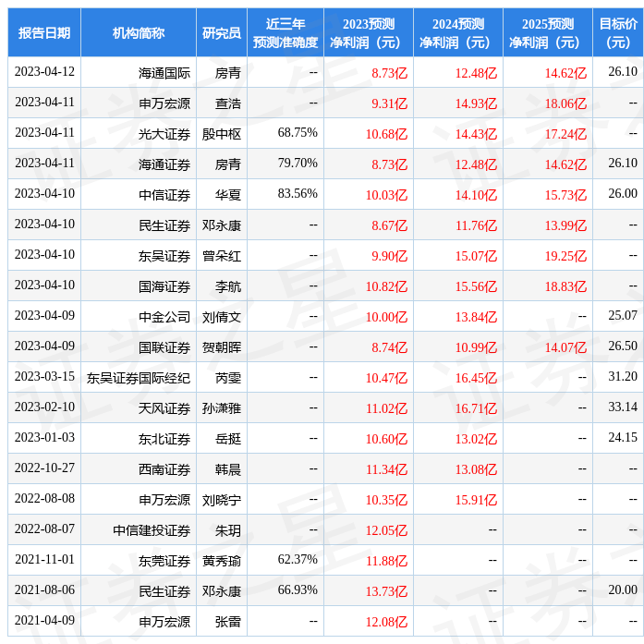This screenshot has height=644, width=644.
Task: Select researcher 张雷
Action: pos(228,622)
